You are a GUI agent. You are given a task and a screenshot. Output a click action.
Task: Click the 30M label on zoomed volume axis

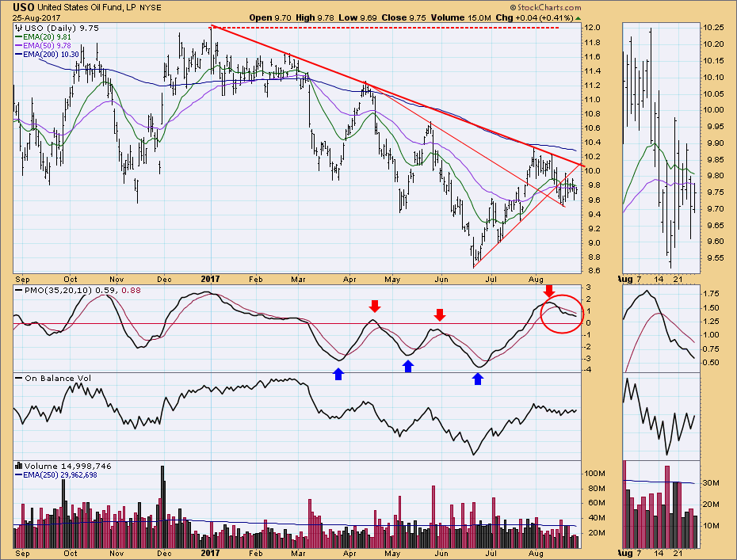[x=711, y=483]
